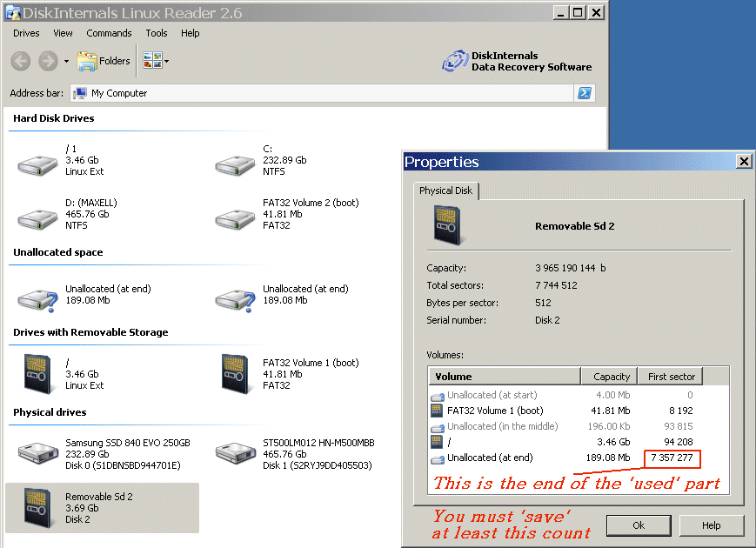Open the Tools menu
The height and width of the screenshot is (548, 756).
157,33
